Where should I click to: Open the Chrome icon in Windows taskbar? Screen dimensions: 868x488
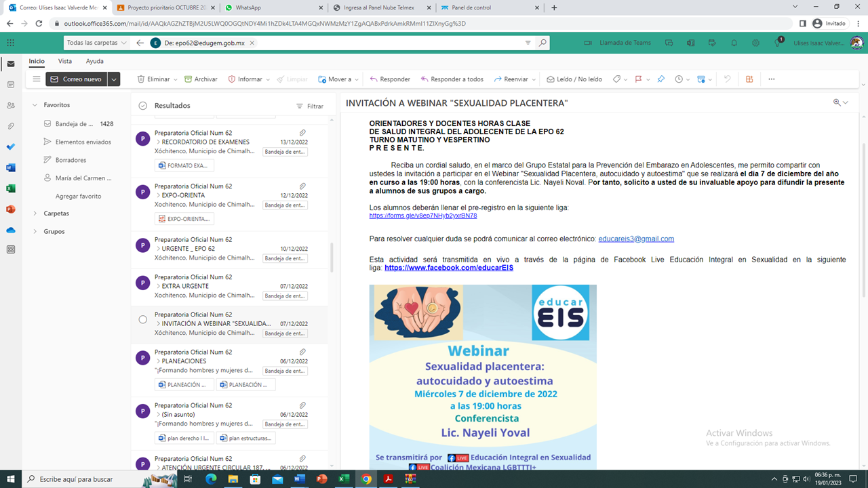coord(366,479)
